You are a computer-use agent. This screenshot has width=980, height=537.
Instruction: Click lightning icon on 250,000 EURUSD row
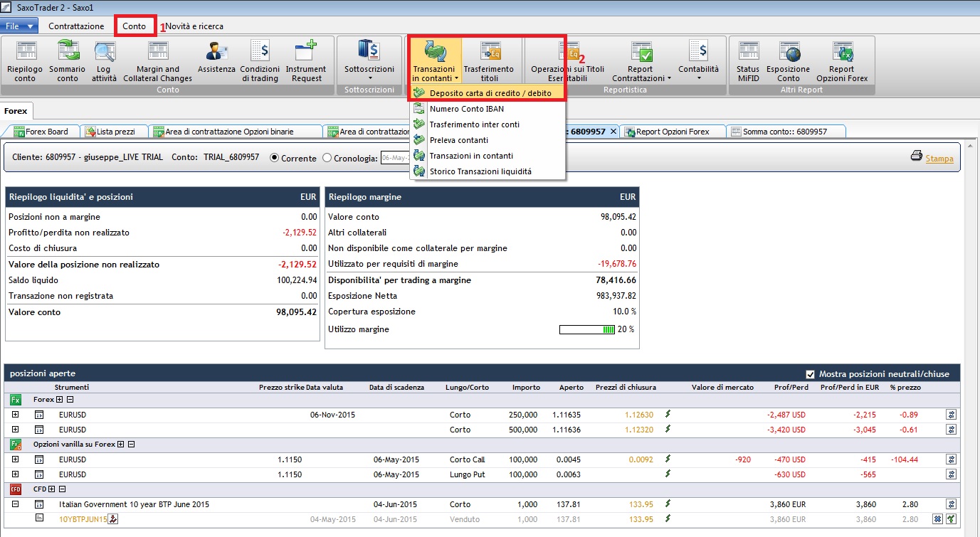(668, 414)
